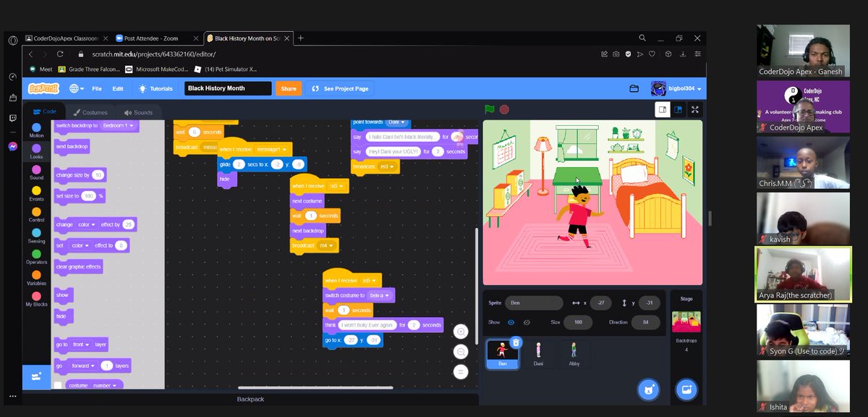
Task: Click the Scratch logo
Action: 43,88
